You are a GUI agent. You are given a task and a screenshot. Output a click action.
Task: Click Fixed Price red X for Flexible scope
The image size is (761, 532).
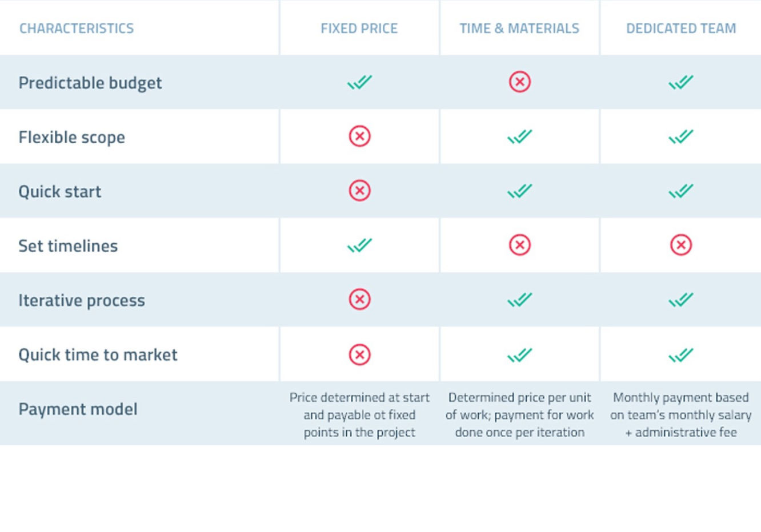(359, 136)
